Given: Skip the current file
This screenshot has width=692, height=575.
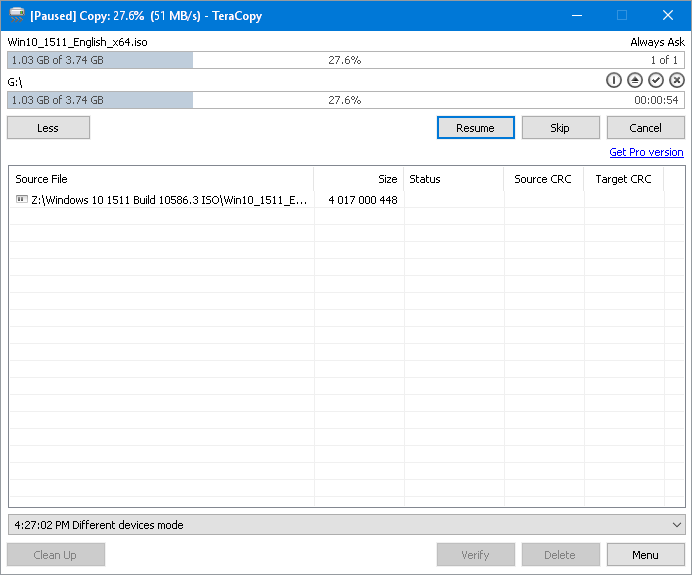Looking at the screenshot, I should [x=560, y=128].
